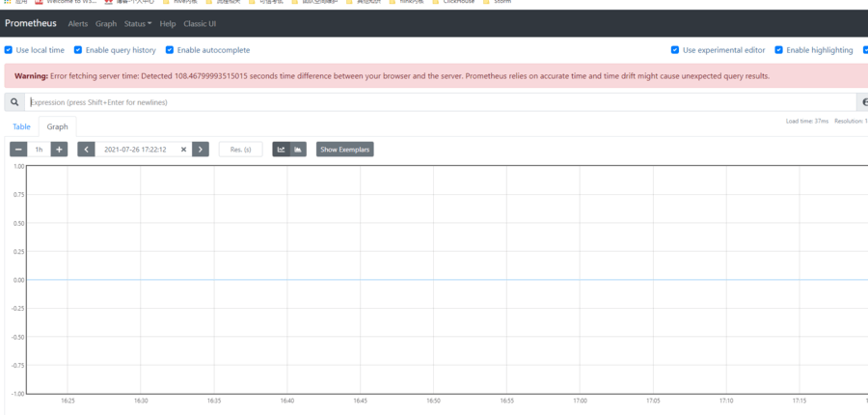868x415 pixels.
Task: Click the y-axis label 0.75
Action: click(x=17, y=195)
